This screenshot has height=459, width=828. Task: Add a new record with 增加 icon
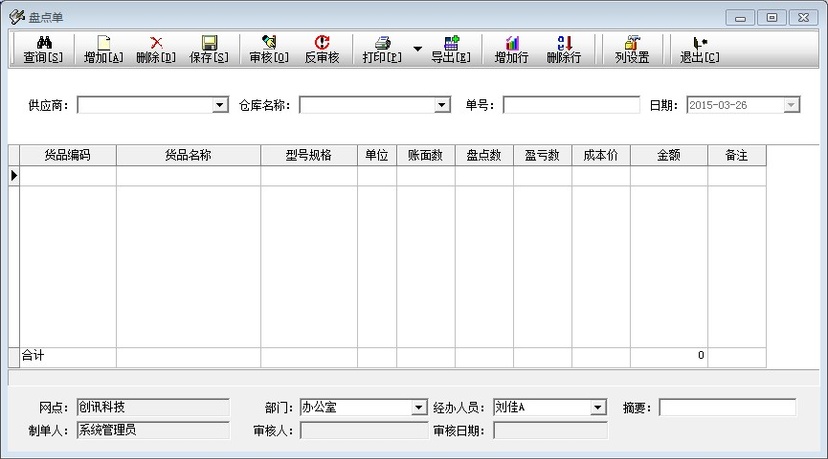coord(103,43)
